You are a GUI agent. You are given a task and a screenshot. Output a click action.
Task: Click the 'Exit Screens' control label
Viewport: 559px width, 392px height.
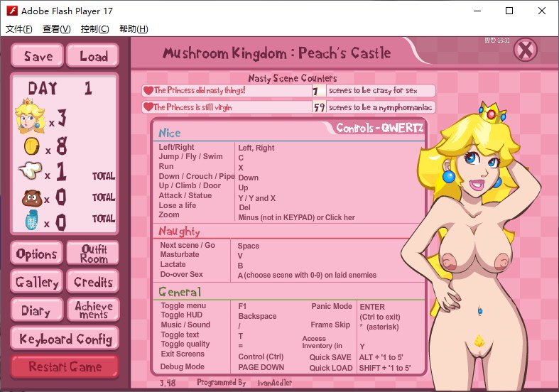[183, 354]
